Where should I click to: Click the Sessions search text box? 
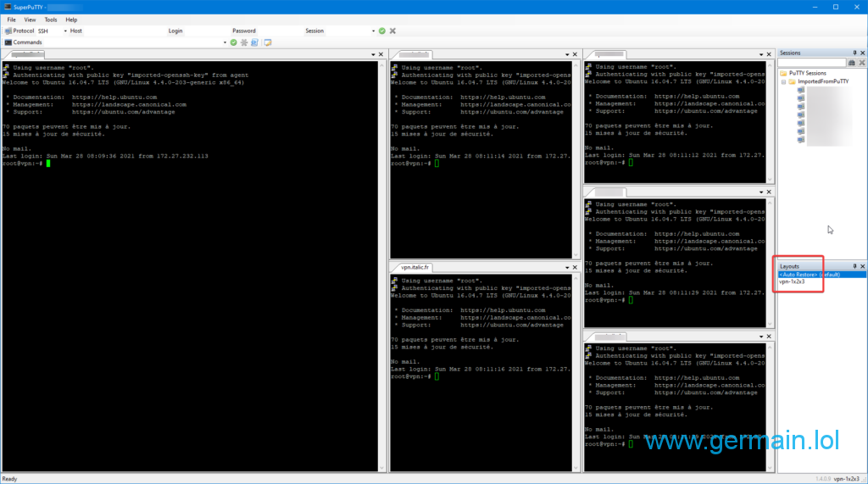pos(812,63)
